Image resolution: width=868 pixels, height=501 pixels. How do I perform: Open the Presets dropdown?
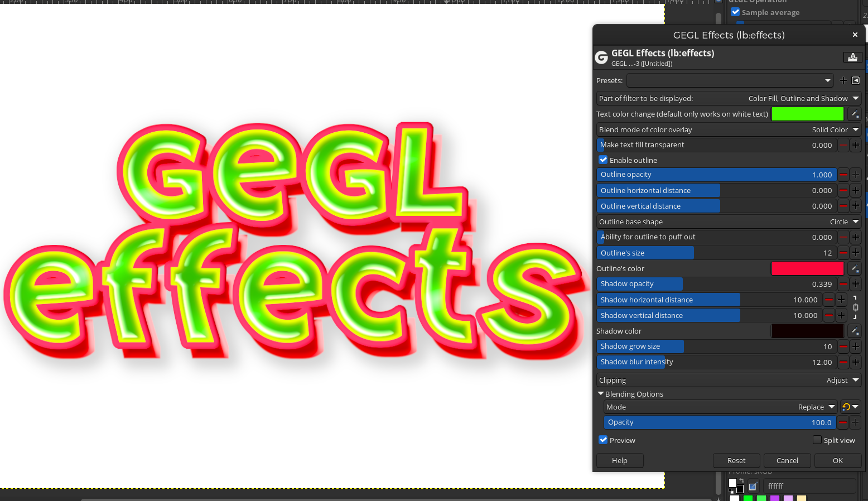click(x=730, y=80)
